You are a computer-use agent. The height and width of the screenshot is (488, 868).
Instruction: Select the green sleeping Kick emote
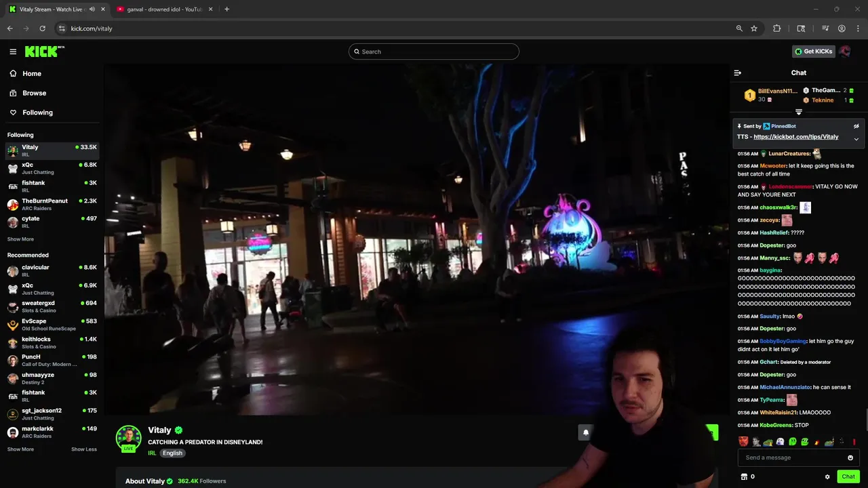pyautogui.click(x=804, y=442)
